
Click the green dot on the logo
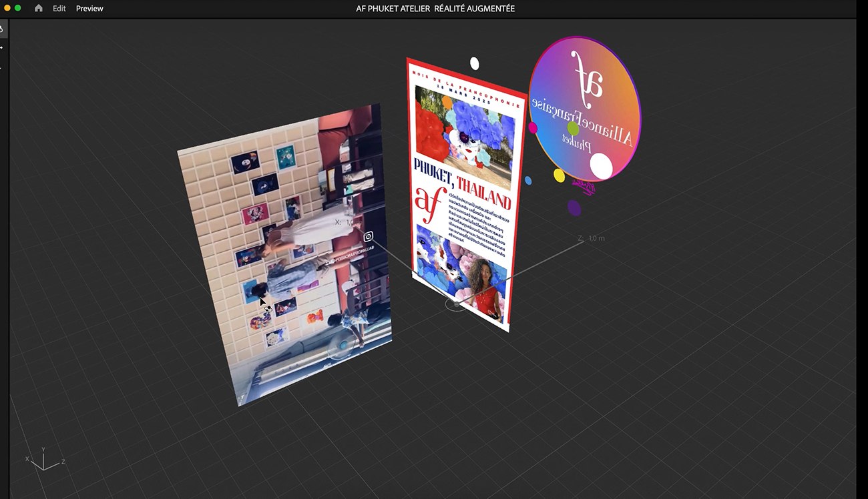(573, 128)
